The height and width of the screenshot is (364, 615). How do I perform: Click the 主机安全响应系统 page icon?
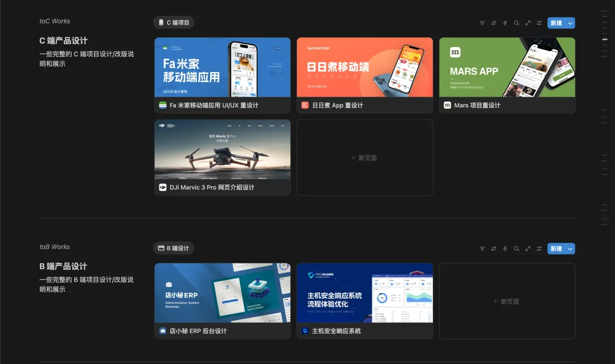[305, 331]
